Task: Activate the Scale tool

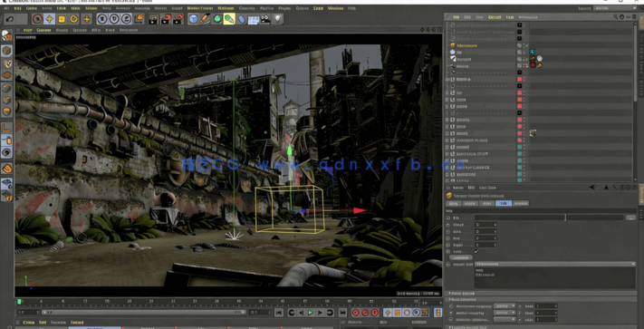Action: click(62, 19)
